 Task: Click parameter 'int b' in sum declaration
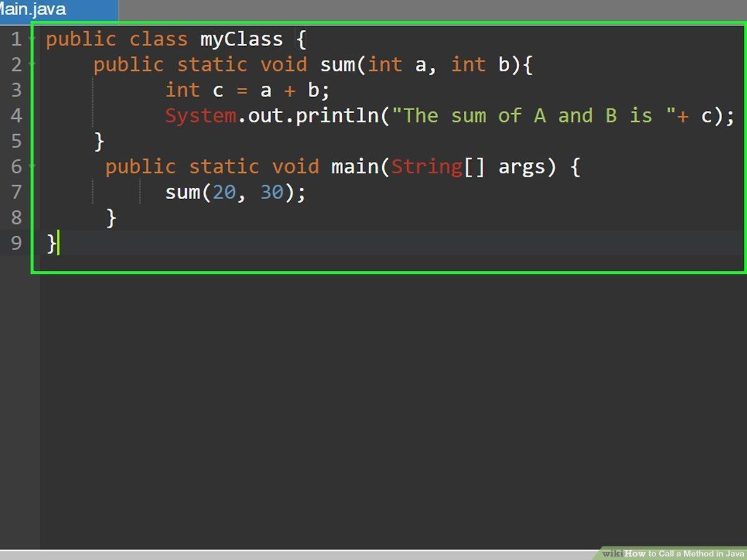(481, 65)
